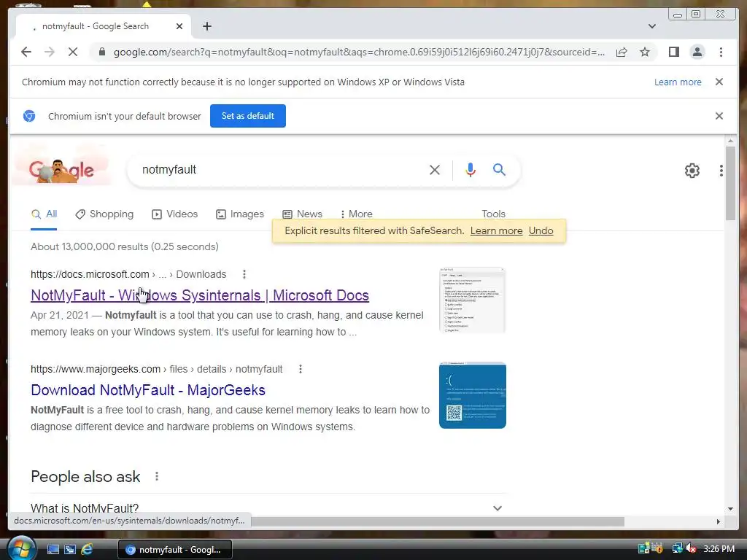The image size is (747, 560).
Task: Click the page scroll down arrow
Action: pyautogui.click(x=730, y=508)
